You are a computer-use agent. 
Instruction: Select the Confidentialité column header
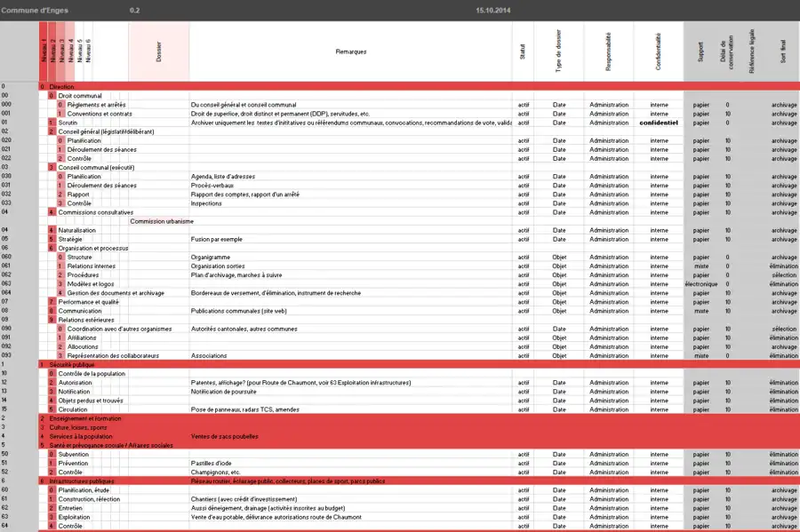[659, 52]
